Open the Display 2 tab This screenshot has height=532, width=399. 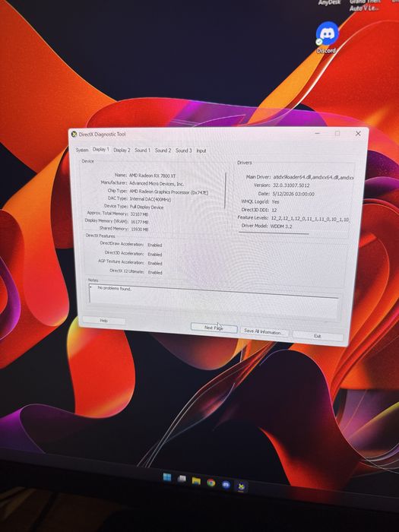tap(122, 150)
